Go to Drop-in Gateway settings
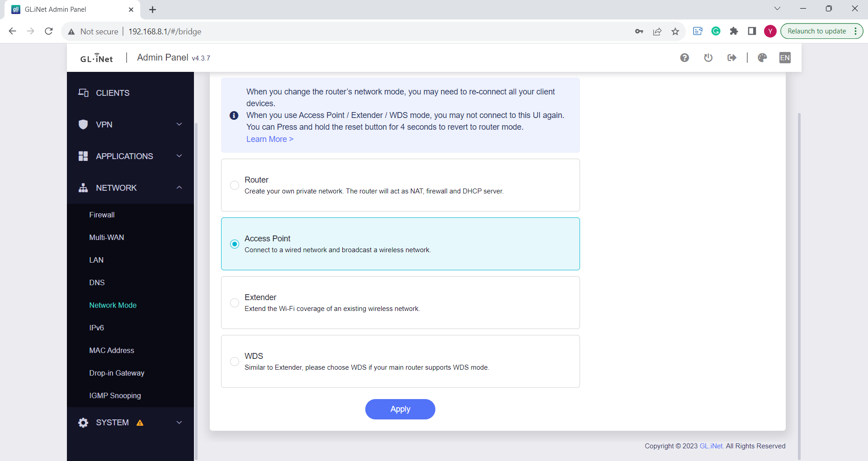868x461 pixels. pyautogui.click(x=117, y=372)
